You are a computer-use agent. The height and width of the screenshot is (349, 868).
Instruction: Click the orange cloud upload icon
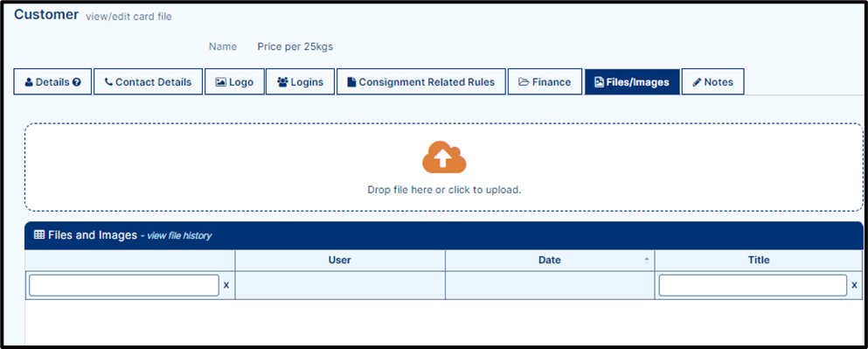coord(444,157)
